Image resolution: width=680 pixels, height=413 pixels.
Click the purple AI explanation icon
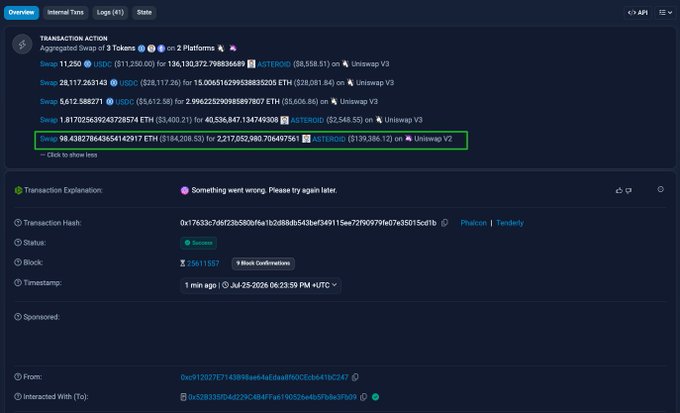click(185, 190)
